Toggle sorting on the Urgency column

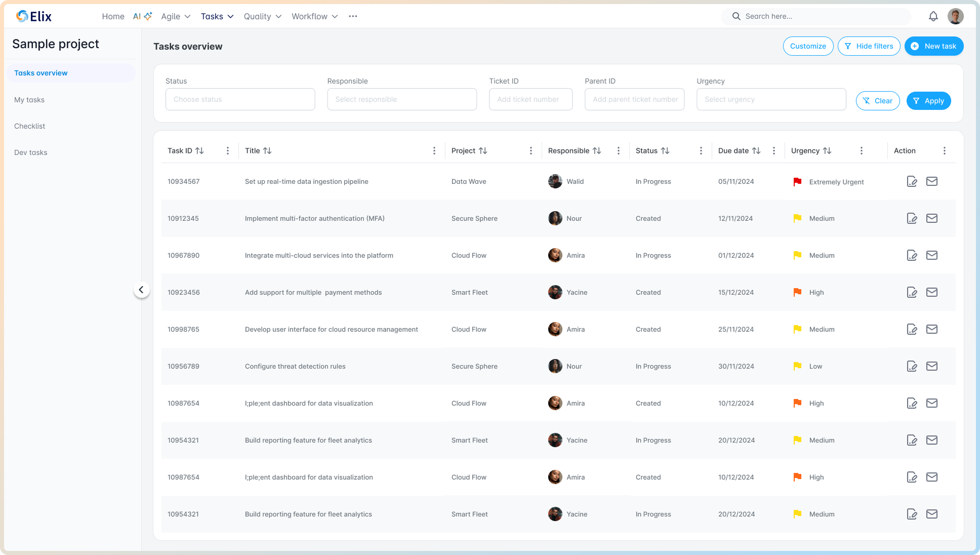click(827, 150)
